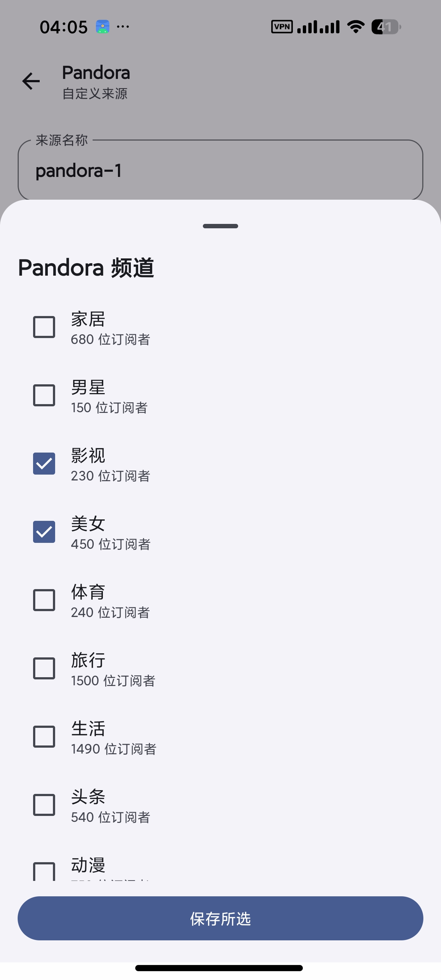Image resolution: width=441 pixels, height=980 pixels.
Task: Check the 头条 channel checkbox
Action: click(44, 805)
